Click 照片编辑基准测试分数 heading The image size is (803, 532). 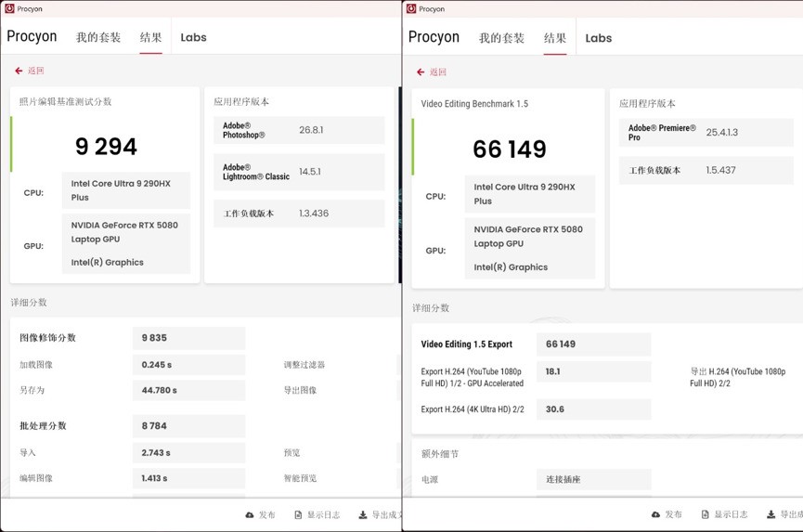pos(66,101)
